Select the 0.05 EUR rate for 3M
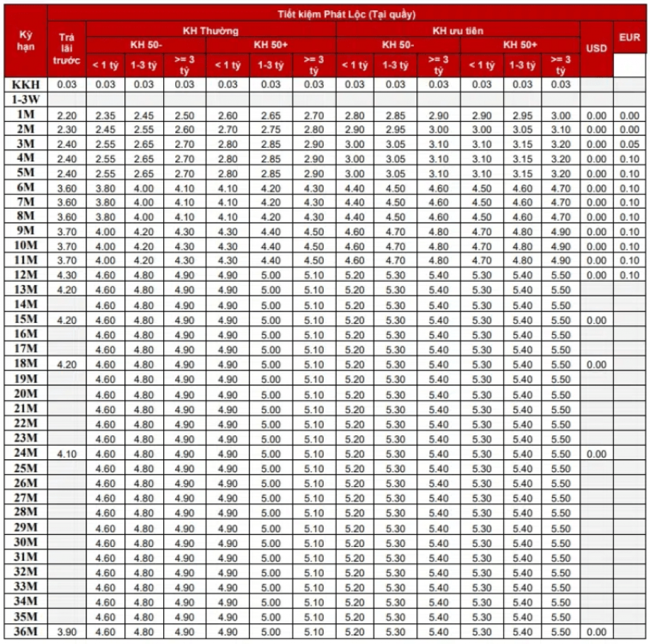 coord(629,144)
